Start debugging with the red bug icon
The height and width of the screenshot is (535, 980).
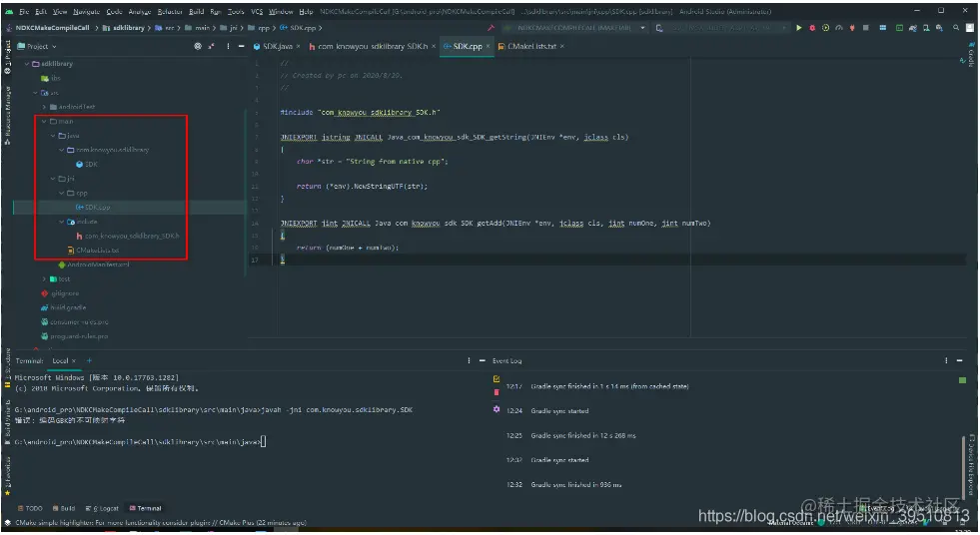coord(812,28)
